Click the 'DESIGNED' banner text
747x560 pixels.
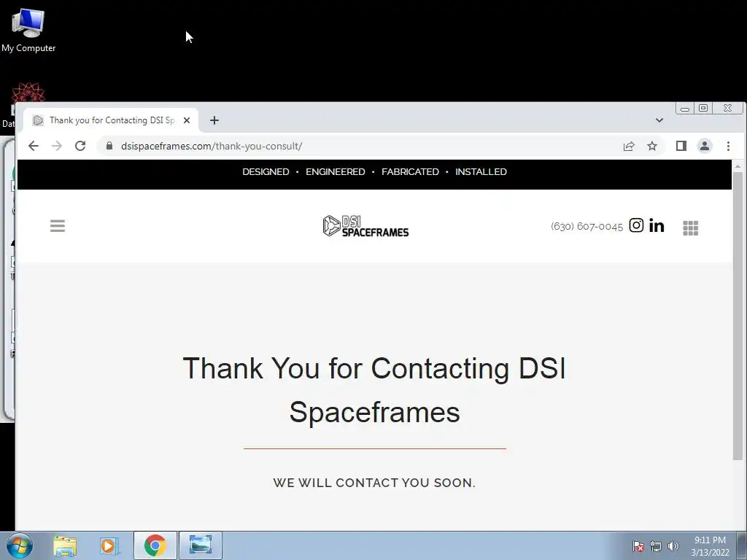click(x=266, y=172)
